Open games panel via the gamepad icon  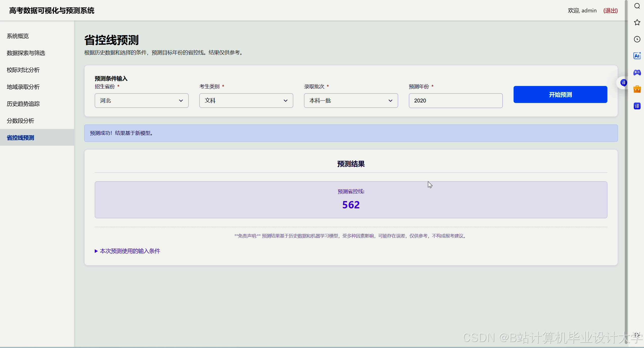(x=637, y=73)
